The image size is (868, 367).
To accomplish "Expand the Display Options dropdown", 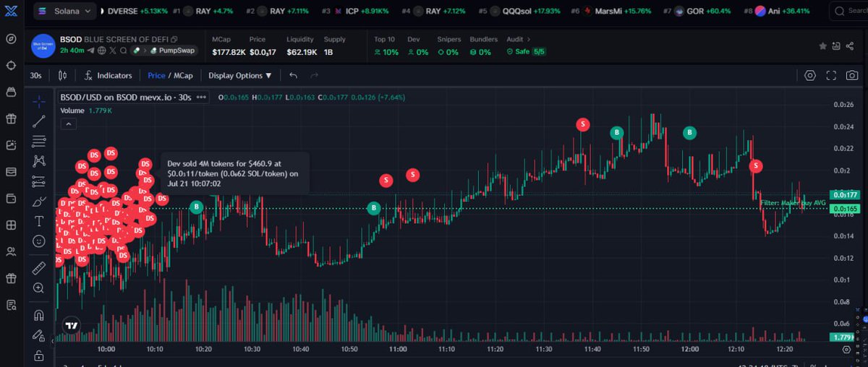I will pyautogui.click(x=240, y=75).
